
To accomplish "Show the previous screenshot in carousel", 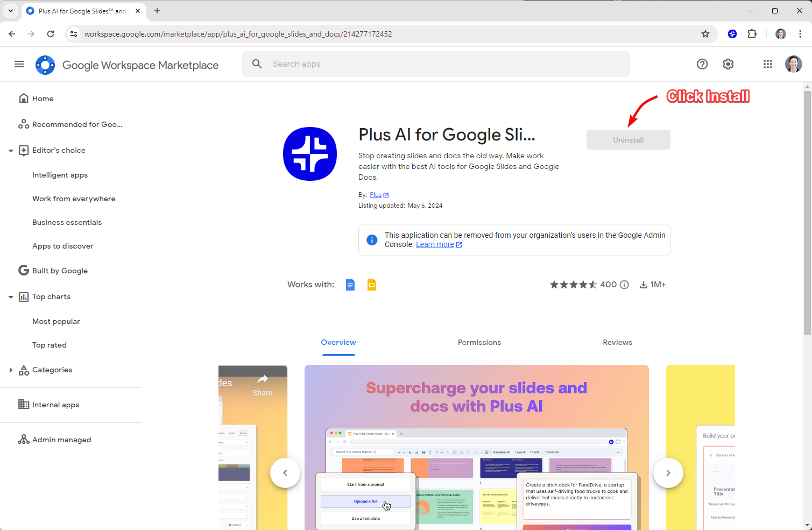I will click(x=285, y=473).
